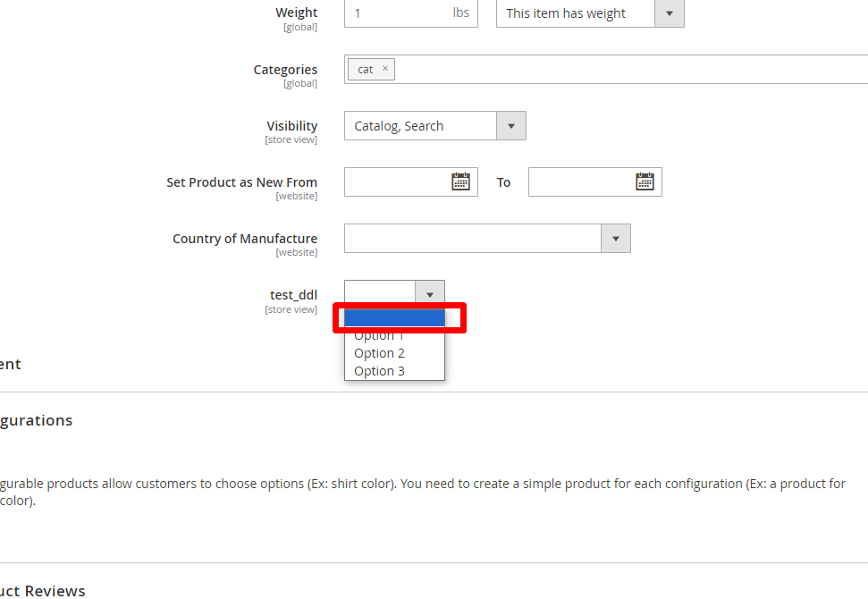Click the Country of Manufacture label
Viewport: 868px width, 599px height.
coord(245,239)
